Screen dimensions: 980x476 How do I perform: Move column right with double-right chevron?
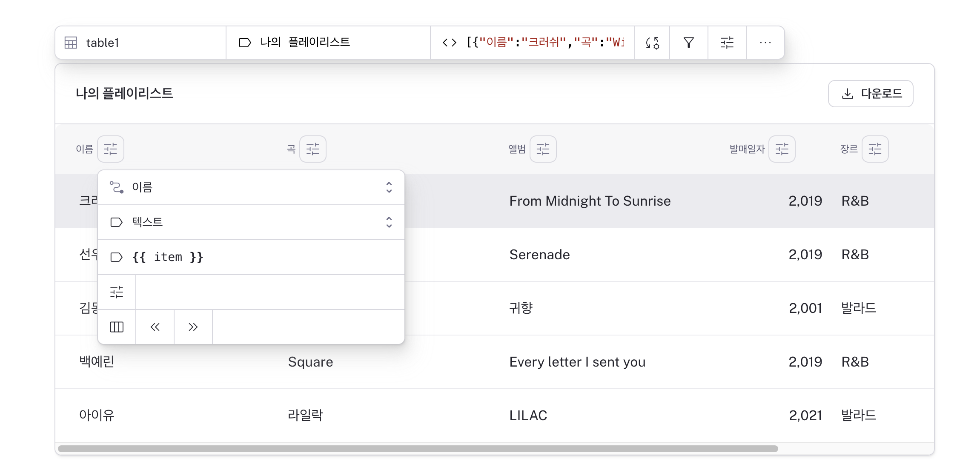[193, 327]
